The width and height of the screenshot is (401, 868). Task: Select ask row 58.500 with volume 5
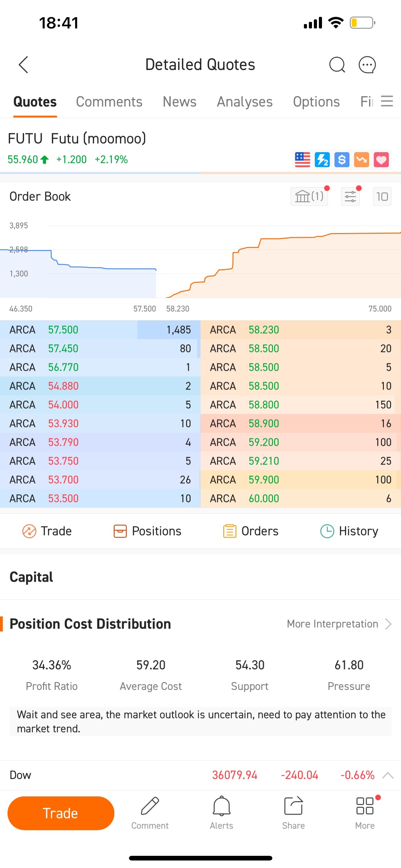(x=301, y=367)
